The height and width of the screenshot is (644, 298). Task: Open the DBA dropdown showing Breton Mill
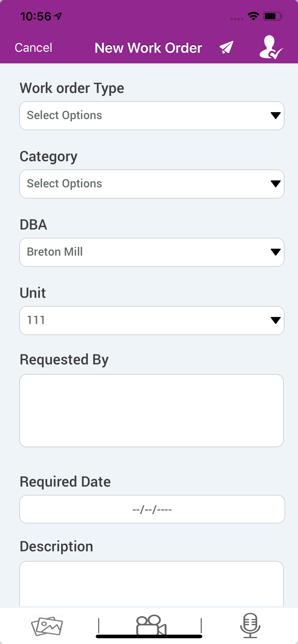click(152, 252)
